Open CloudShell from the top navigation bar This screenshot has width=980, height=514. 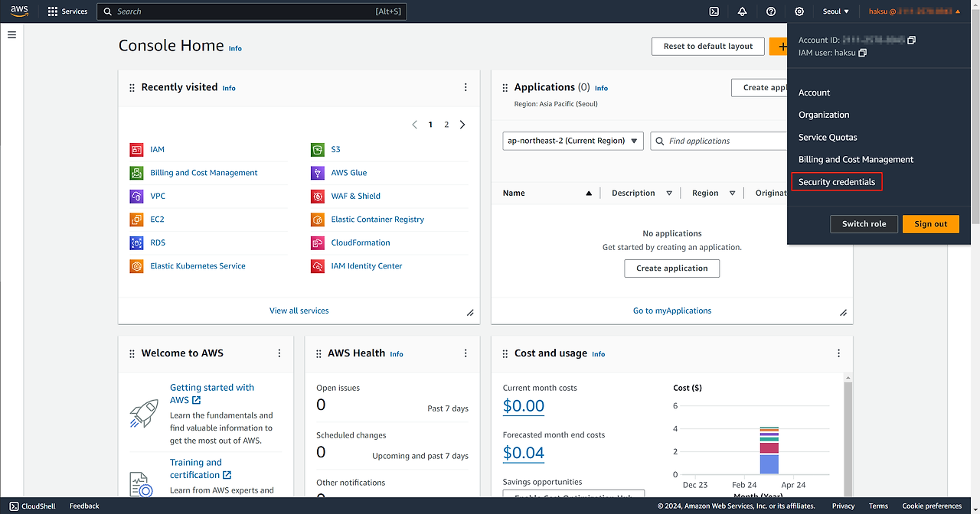pos(714,11)
